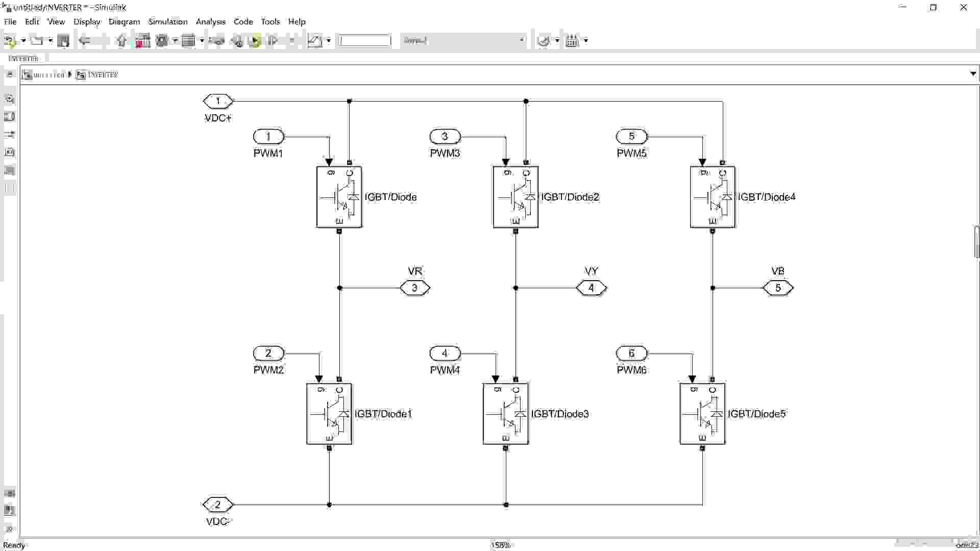Select the IGBT/Diode1 block
Image resolution: width=980 pixels, height=551 pixels.
coord(329,414)
